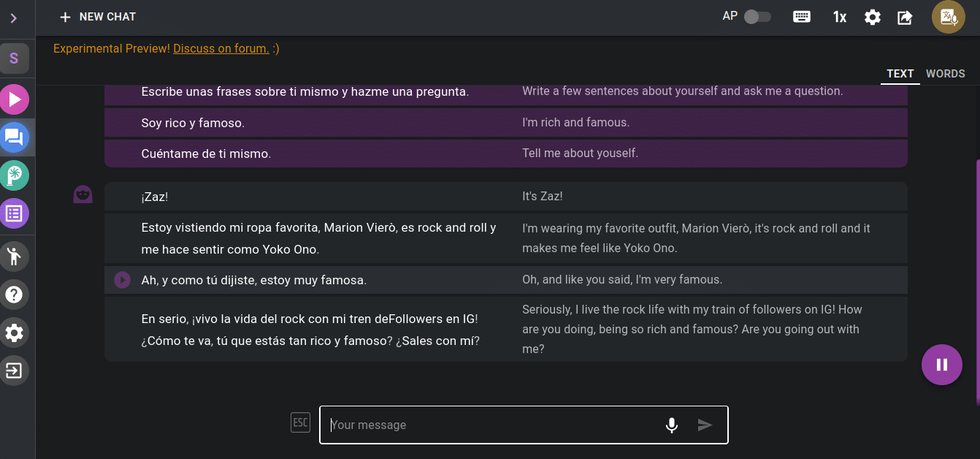Image resolution: width=980 pixels, height=459 pixels.
Task: Open the purple list sidebar icon
Action: pos(14,213)
